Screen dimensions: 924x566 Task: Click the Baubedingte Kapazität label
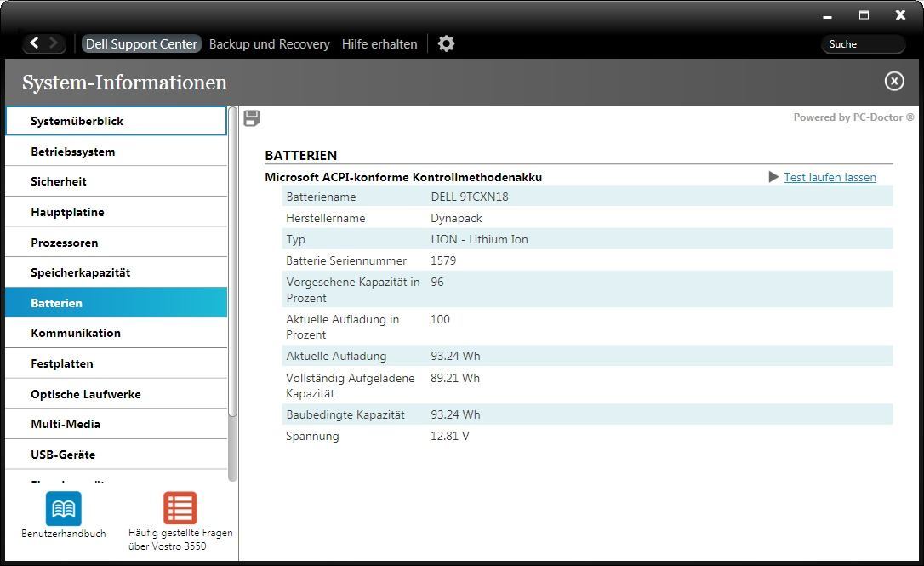click(345, 415)
